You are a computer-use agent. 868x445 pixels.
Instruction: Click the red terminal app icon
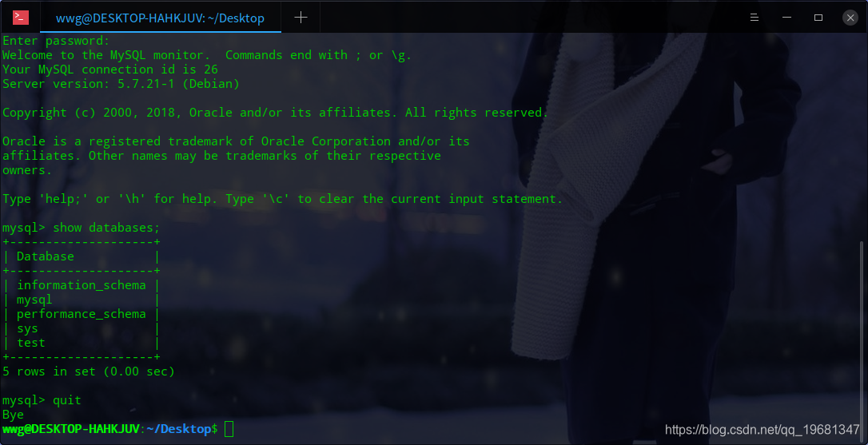[x=21, y=18]
